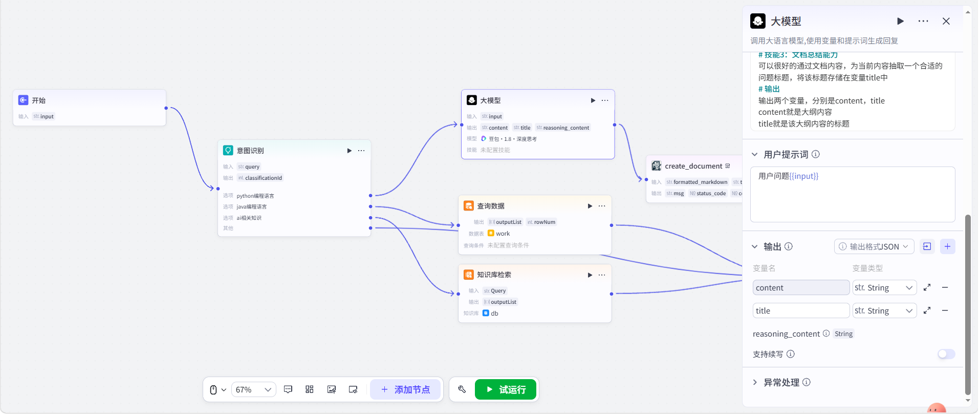The width and height of the screenshot is (980, 415).
Task: Select the java编程语言 option in 意图识别
Action: pyautogui.click(x=252, y=207)
